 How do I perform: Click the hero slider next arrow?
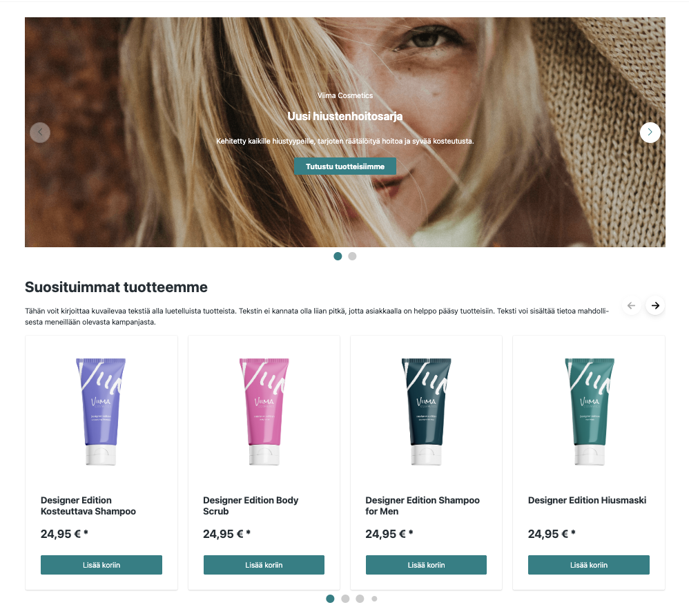pyautogui.click(x=650, y=133)
